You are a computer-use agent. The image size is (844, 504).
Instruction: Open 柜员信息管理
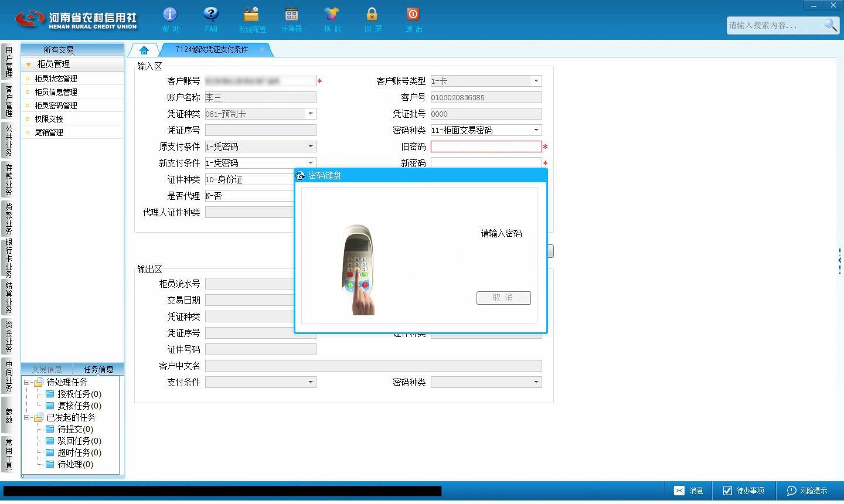click(56, 92)
